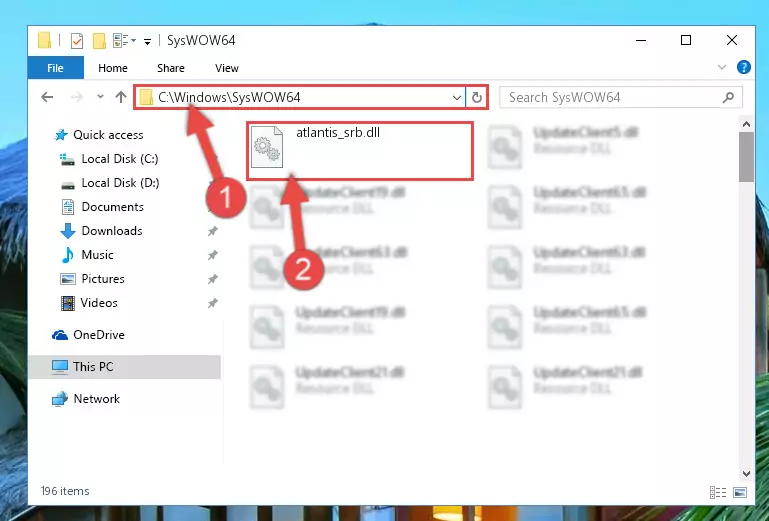The image size is (769, 521).
Task: Click the pin icon beside Music
Action: pyautogui.click(x=212, y=255)
